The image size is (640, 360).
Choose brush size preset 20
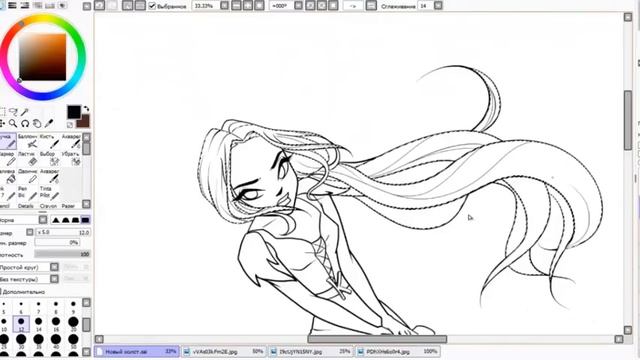(x=73, y=324)
